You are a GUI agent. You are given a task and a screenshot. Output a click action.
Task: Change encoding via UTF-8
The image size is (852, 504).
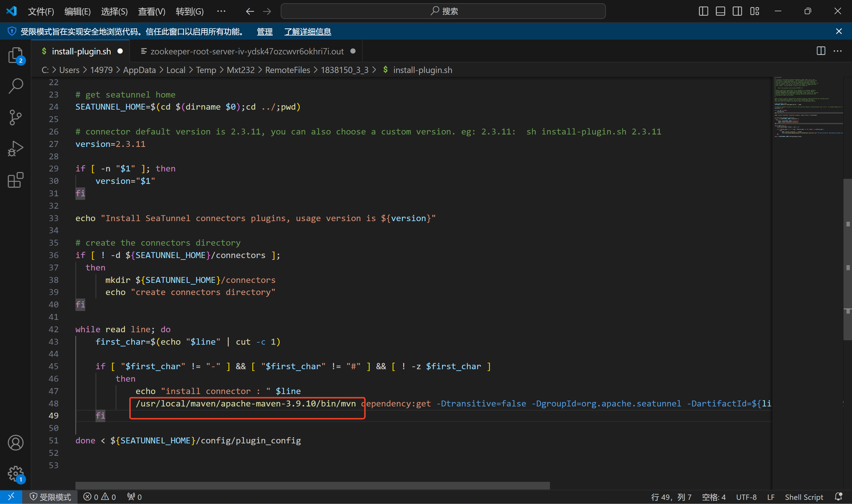pos(746,497)
